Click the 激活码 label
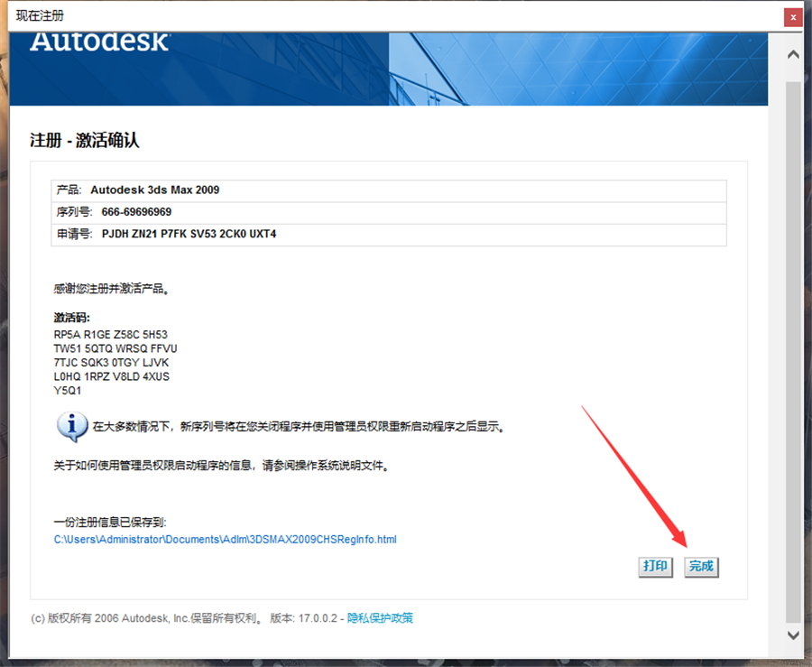Screen dimensions: 812x667 click(x=71, y=318)
